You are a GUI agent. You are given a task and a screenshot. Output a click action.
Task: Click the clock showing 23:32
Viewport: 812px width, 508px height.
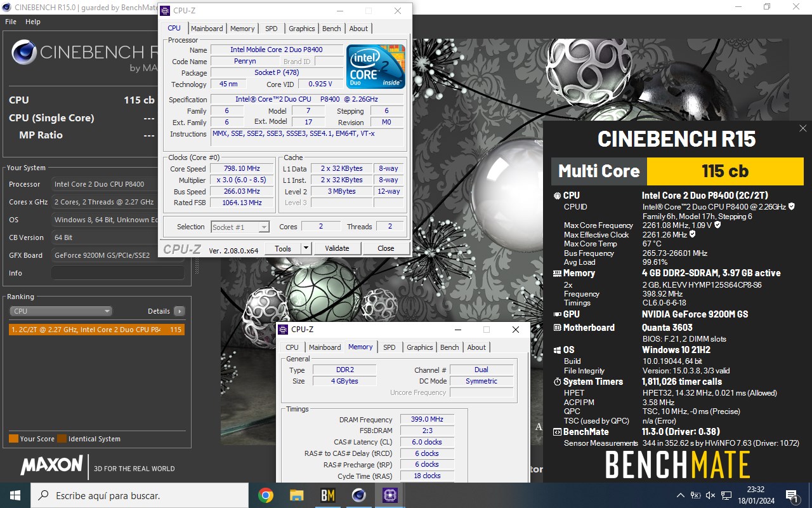coord(755,490)
